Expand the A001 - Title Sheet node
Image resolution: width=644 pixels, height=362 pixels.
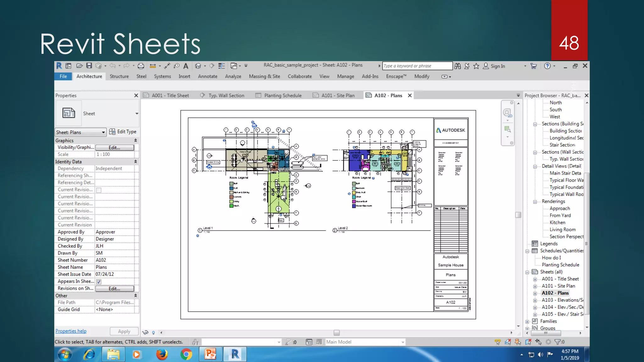[x=535, y=279]
